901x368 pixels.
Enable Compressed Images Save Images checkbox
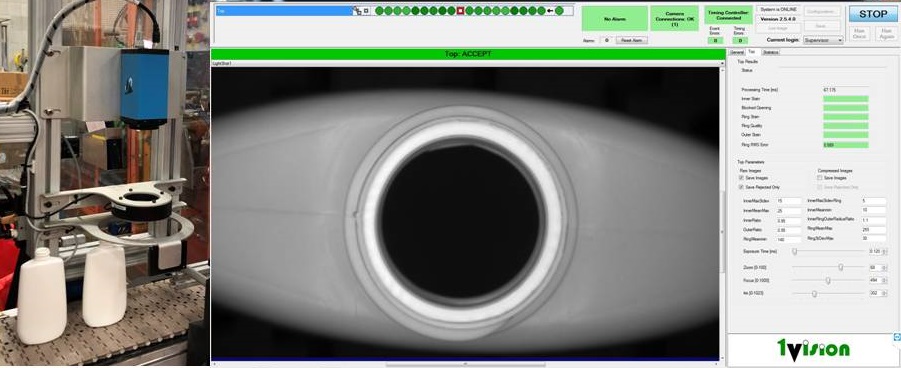pyautogui.click(x=819, y=178)
